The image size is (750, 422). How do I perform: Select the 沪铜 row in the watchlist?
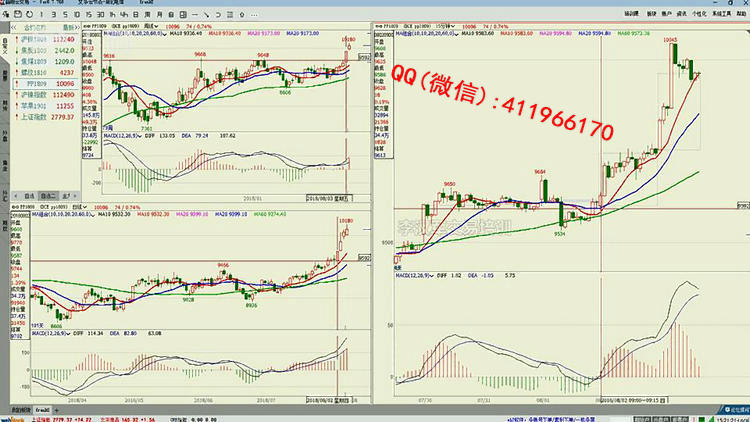tap(45, 39)
